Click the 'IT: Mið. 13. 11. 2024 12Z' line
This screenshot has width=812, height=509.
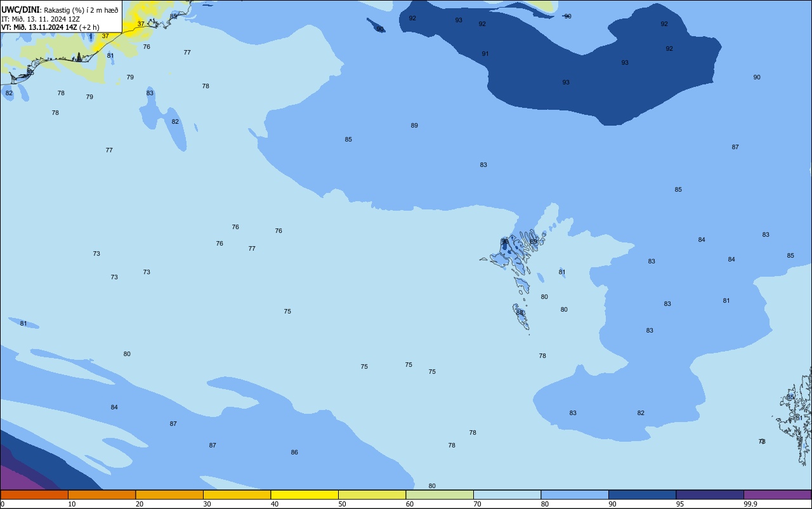41,19
